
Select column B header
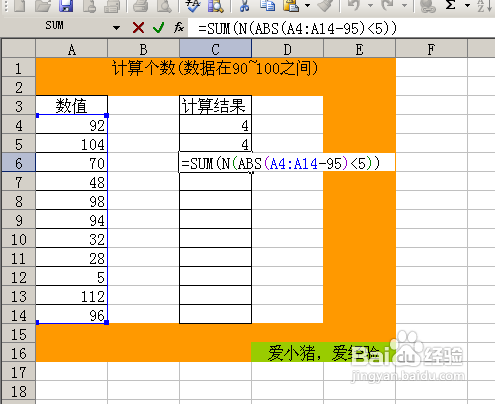pos(144,49)
